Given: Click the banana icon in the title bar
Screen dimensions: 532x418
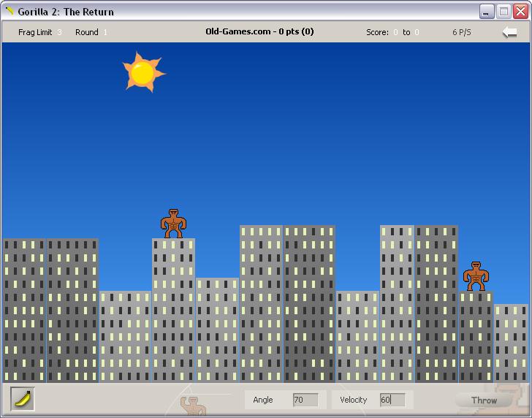Looking at the screenshot, I should click(x=9, y=11).
